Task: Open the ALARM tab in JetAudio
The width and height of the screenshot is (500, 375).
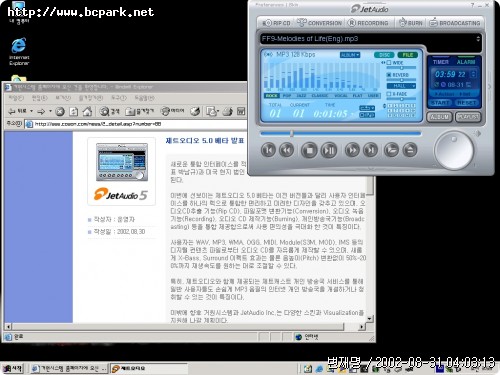Action: [466, 62]
